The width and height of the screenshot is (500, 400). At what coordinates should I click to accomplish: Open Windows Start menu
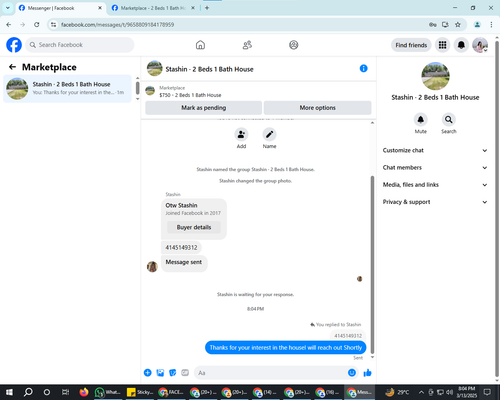(9, 392)
